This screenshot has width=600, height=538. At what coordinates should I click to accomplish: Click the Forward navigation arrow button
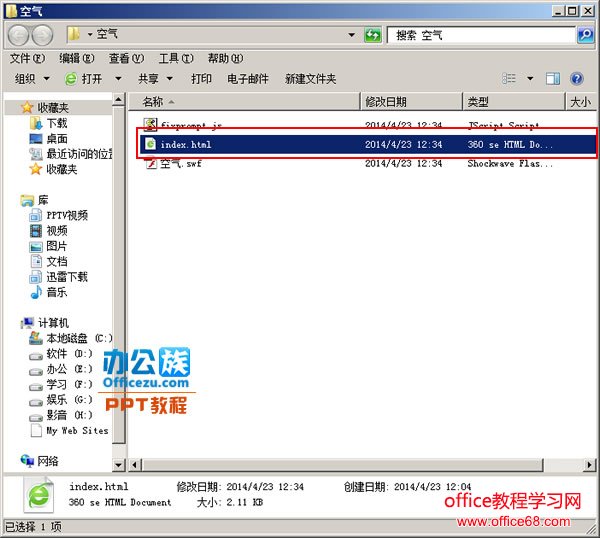pyautogui.click(x=42, y=35)
